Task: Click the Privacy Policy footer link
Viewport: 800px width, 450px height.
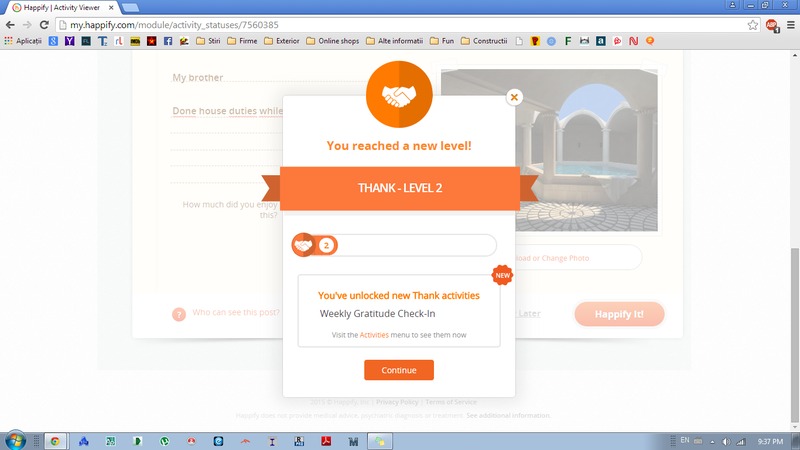Action: pos(397,402)
